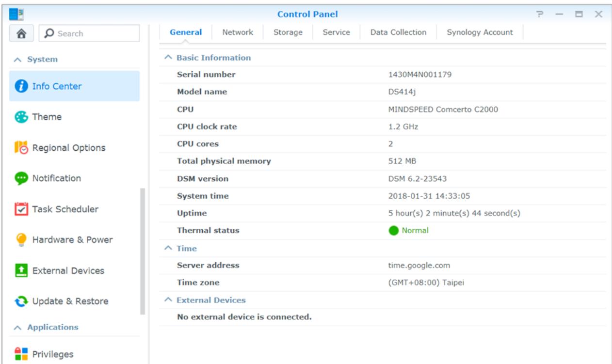The width and height of the screenshot is (612, 364).
Task: Open Hardware & Power bulb icon
Action: click(x=21, y=240)
